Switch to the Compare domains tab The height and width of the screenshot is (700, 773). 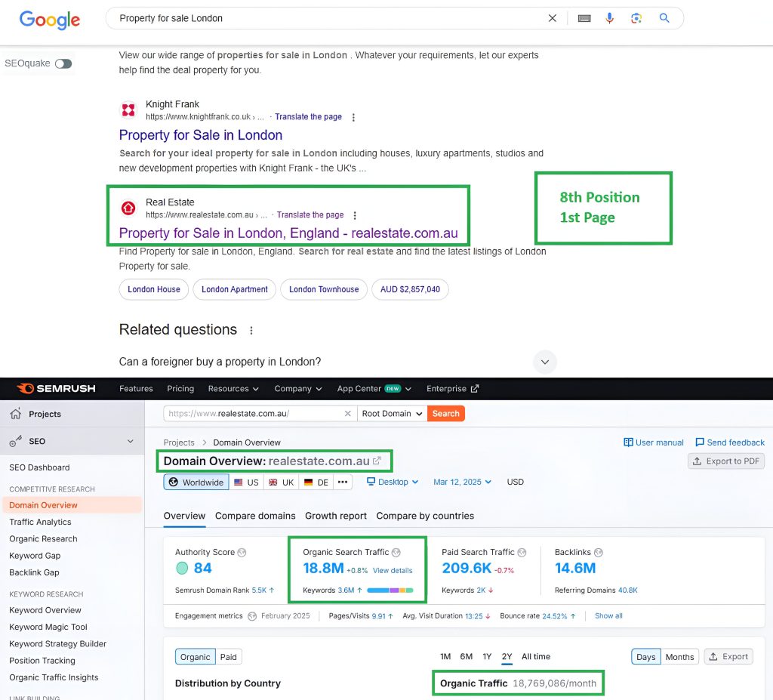(255, 516)
